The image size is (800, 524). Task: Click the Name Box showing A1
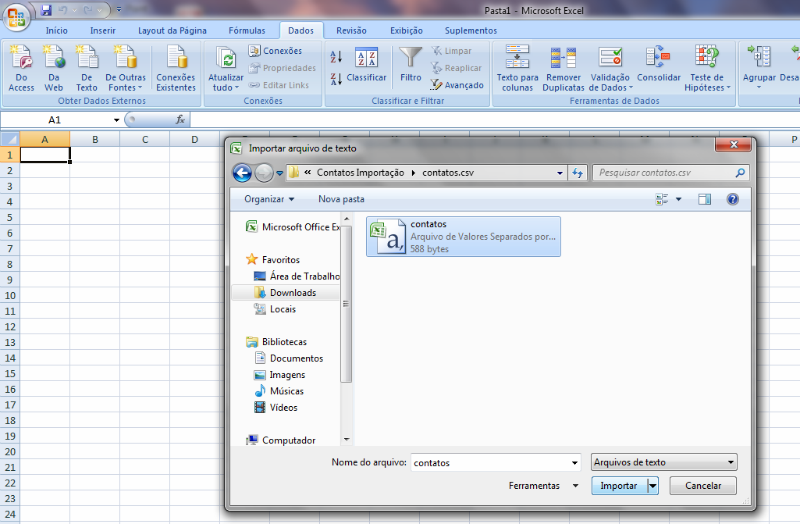55,120
